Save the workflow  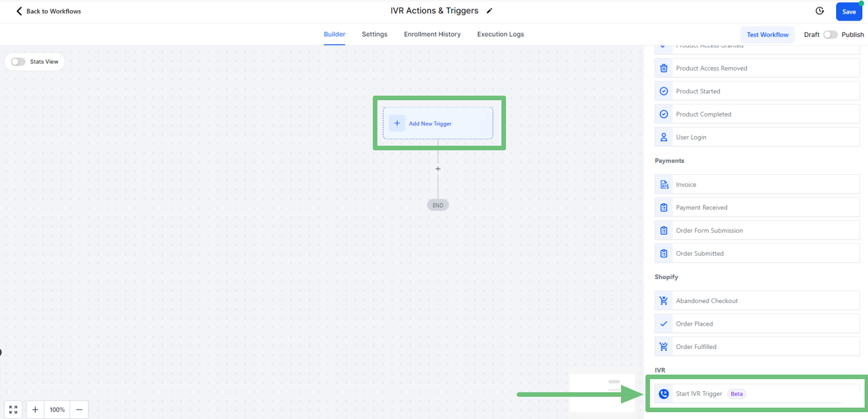[849, 11]
